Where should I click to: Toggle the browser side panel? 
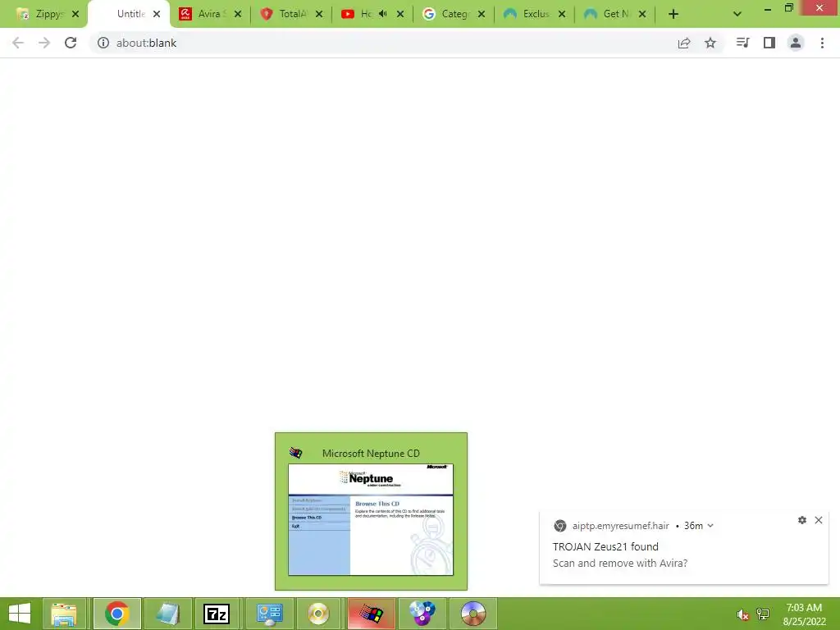click(769, 43)
